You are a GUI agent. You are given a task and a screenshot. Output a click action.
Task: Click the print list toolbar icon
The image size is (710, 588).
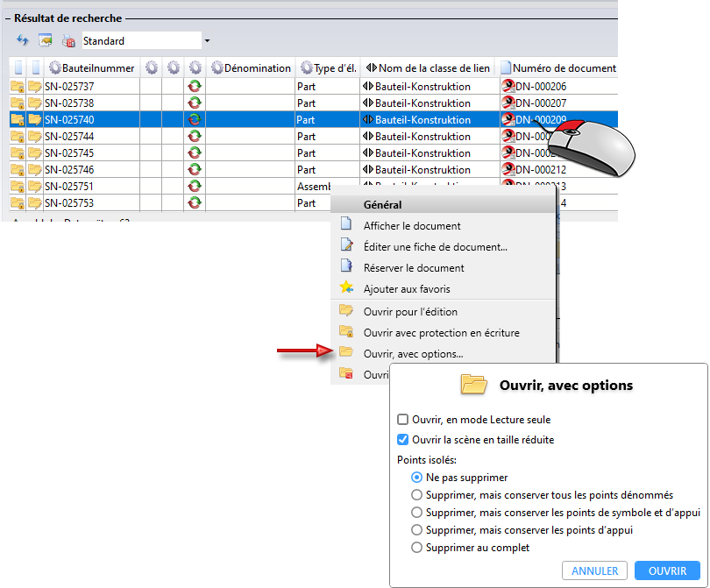tap(68, 41)
